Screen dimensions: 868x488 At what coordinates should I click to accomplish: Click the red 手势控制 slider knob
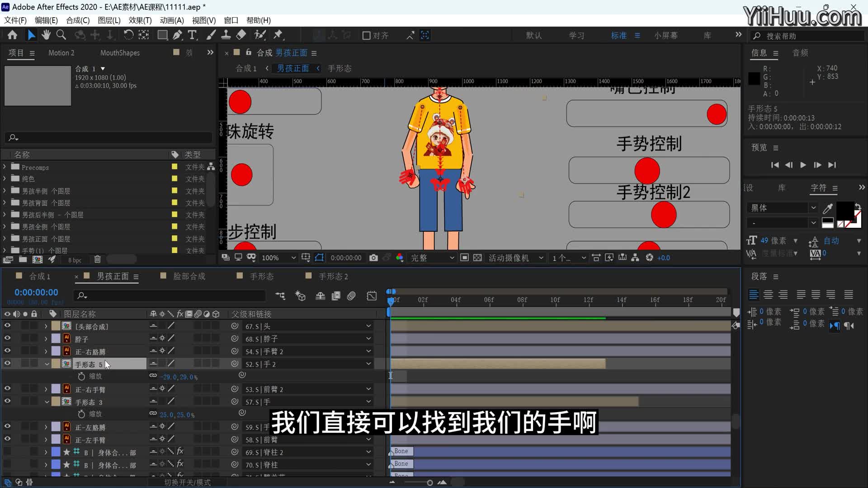(647, 171)
